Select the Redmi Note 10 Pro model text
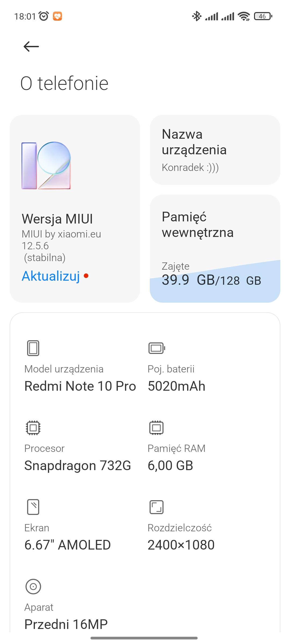The image size is (290, 644). pos(80,386)
